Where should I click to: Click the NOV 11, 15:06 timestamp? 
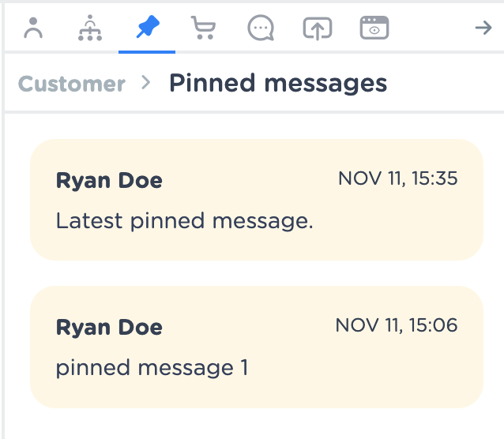point(397,325)
